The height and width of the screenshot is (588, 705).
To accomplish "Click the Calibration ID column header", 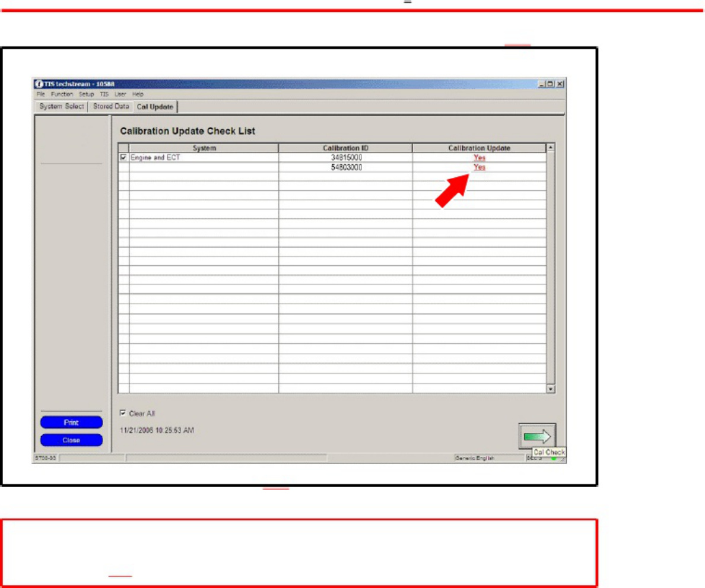I will (x=345, y=148).
